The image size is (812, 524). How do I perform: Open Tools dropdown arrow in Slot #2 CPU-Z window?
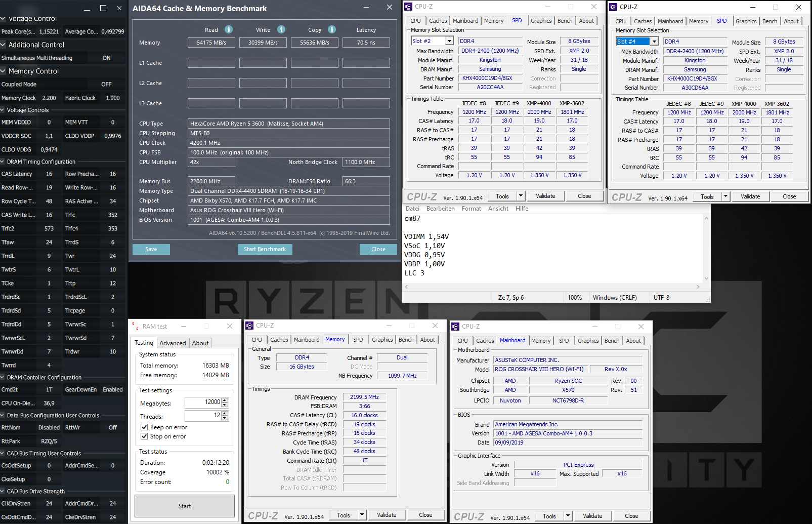coord(521,196)
